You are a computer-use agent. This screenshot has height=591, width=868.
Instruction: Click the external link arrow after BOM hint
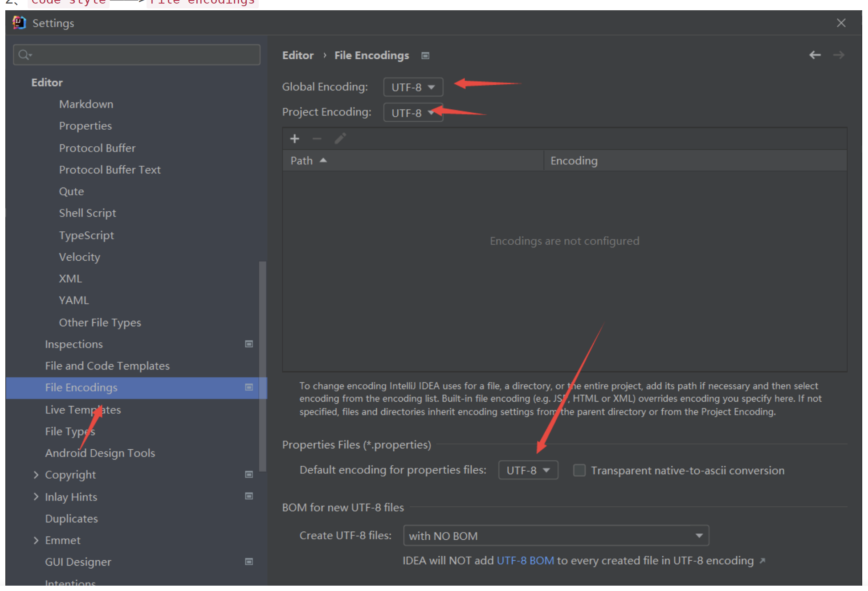click(x=762, y=561)
